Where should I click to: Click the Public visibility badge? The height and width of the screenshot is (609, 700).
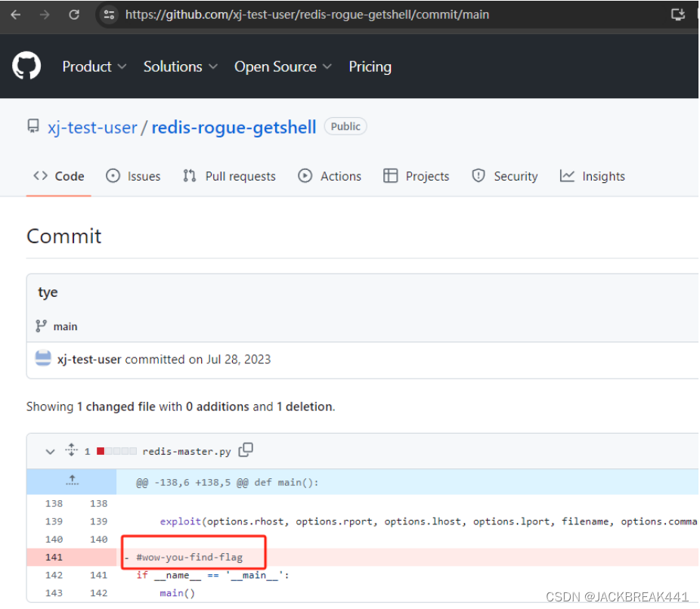pos(345,126)
